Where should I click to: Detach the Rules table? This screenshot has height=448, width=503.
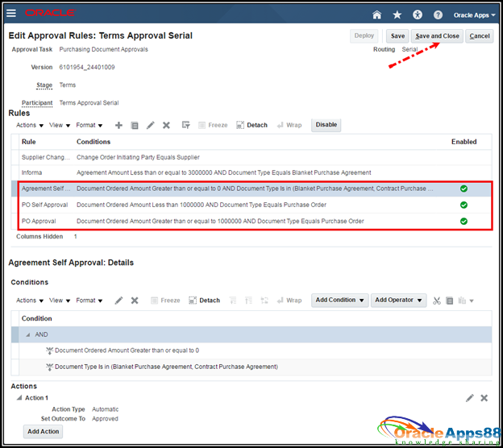click(251, 125)
